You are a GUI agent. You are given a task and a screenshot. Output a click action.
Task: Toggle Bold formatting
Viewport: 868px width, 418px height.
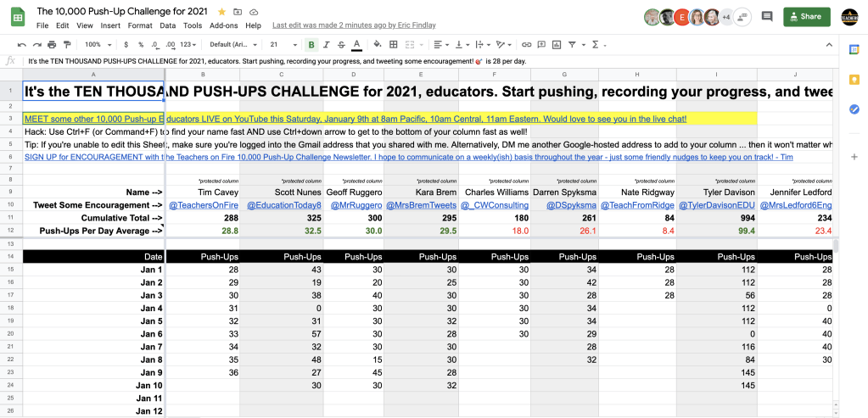click(x=311, y=44)
